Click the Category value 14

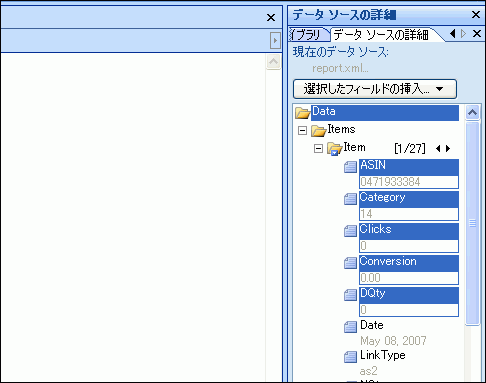click(x=409, y=214)
